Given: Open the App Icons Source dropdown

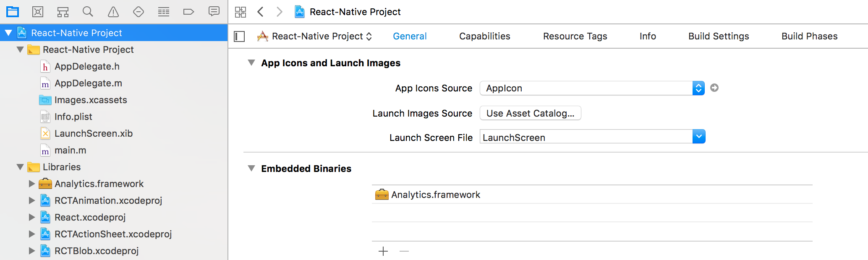Looking at the screenshot, I should coord(698,88).
